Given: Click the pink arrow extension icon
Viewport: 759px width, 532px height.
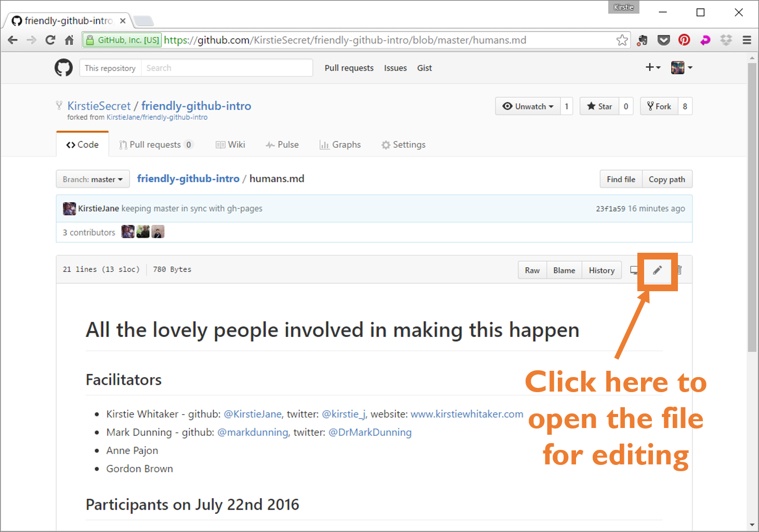Looking at the screenshot, I should [x=705, y=40].
